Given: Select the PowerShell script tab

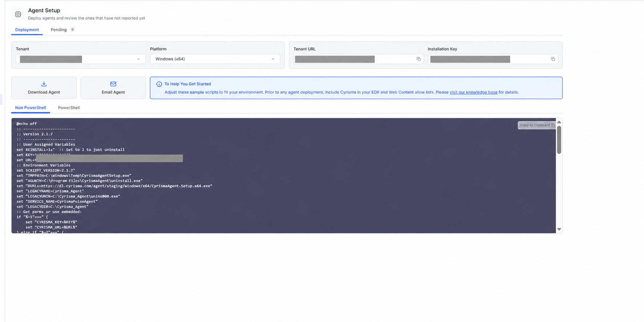Looking at the screenshot, I should tap(69, 108).
